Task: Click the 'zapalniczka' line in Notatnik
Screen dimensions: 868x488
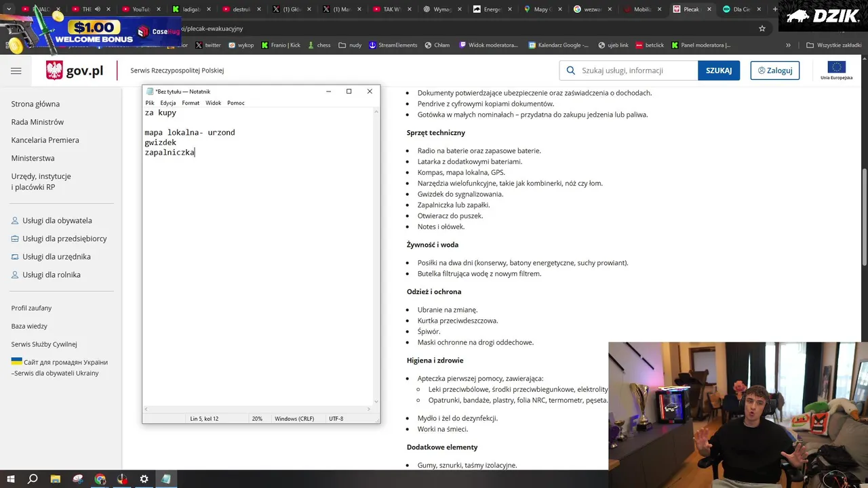Action: point(170,152)
